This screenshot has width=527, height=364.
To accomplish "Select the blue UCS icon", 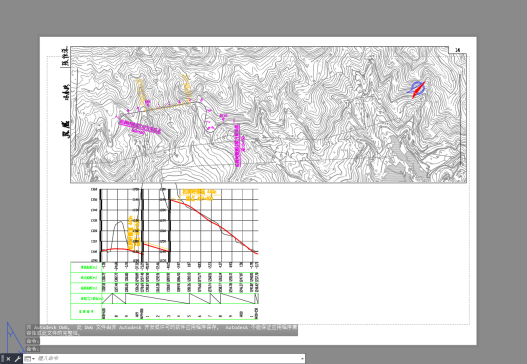I will coord(14,337).
